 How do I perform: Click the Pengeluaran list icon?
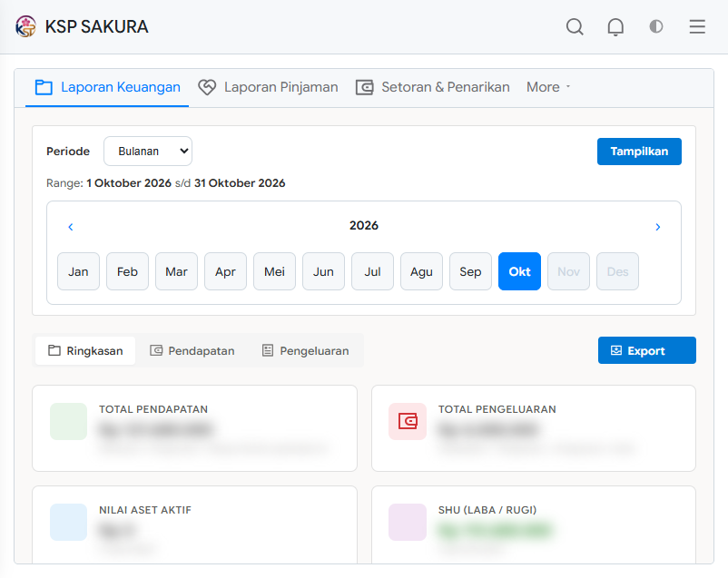268,350
